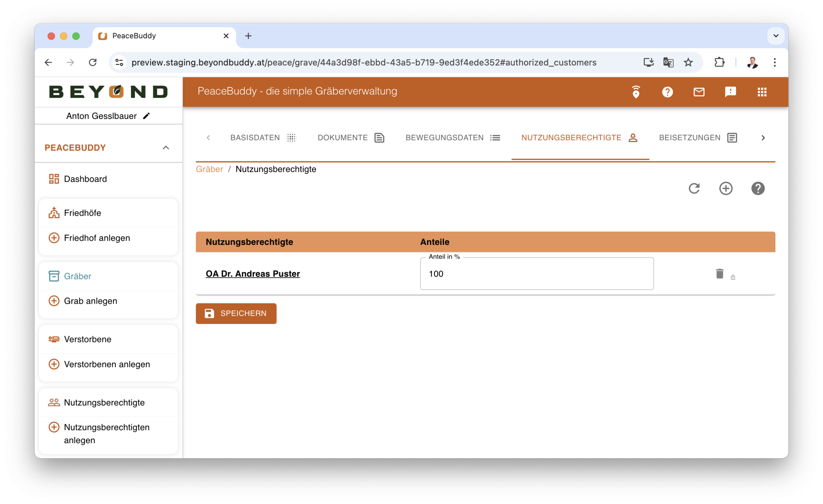Open the Beisetzungen tab
823x504 pixels.
click(698, 138)
